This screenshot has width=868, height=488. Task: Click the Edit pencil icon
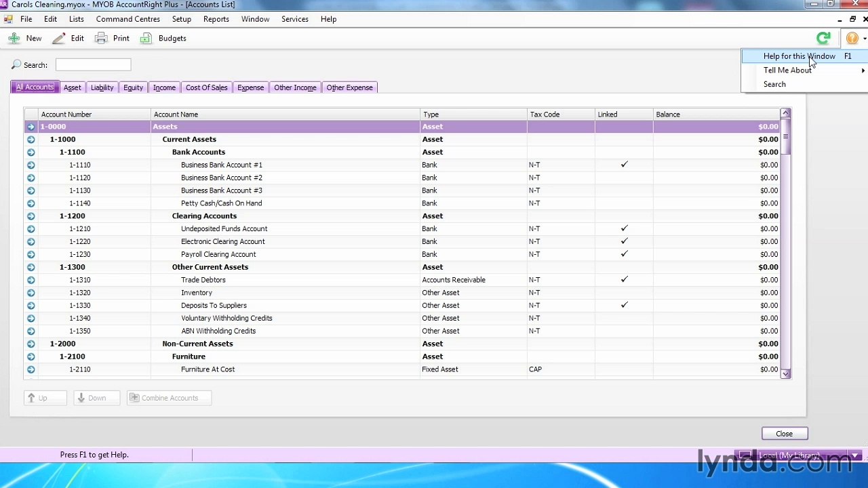59,39
